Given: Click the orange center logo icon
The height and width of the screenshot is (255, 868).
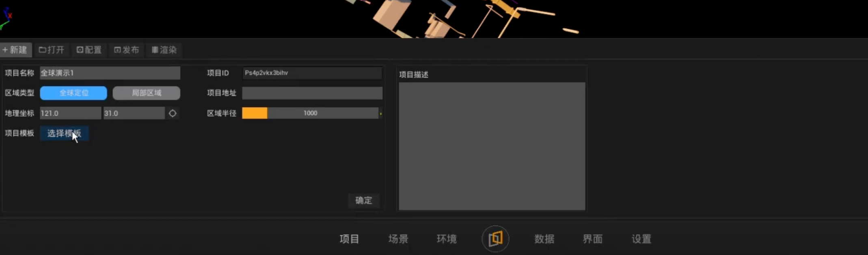Looking at the screenshot, I should [x=495, y=238].
